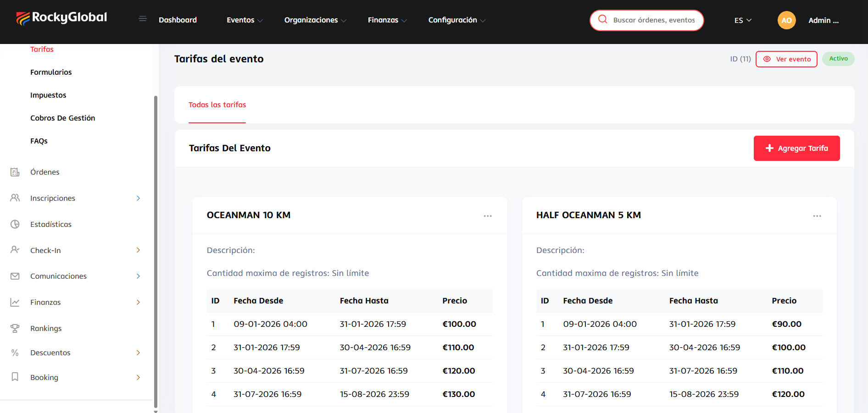Click the Booking bookmark icon

[15, 377]
